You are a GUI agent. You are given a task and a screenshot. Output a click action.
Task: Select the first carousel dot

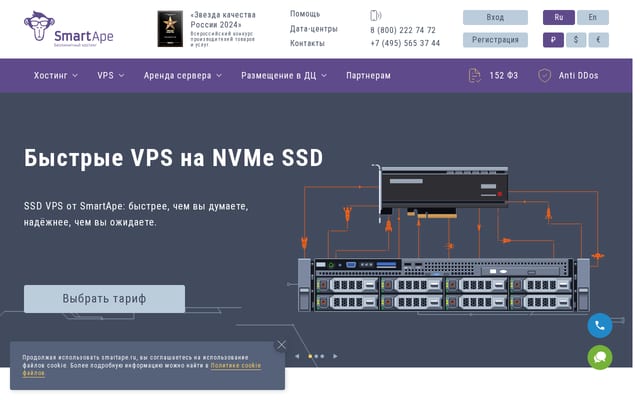click(310, 356)
